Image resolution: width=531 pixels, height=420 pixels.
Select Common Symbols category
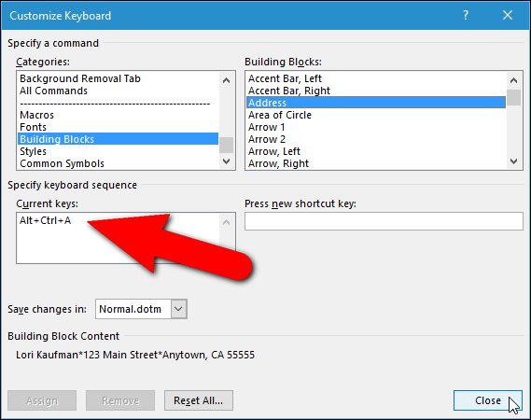pos(62,163)
